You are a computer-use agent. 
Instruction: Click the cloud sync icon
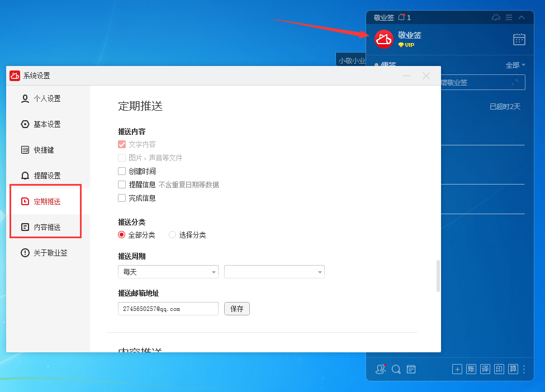click(x=496, y=17)
